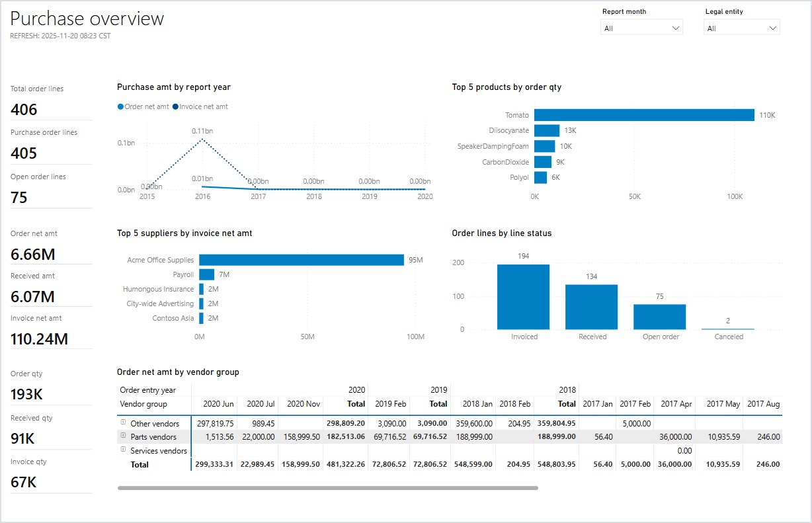812x523 pixels.
Task: Open the Legal entity dropdown
Action: pos(743,28)
